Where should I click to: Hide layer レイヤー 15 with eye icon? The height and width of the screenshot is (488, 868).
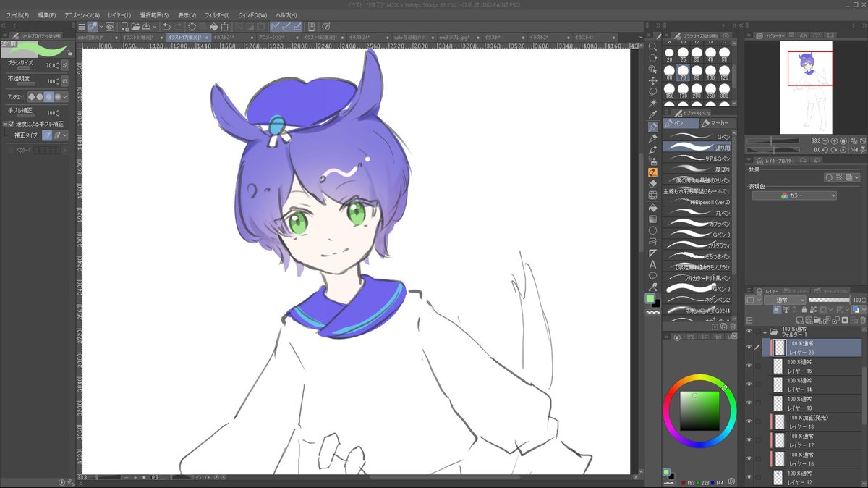749,366
